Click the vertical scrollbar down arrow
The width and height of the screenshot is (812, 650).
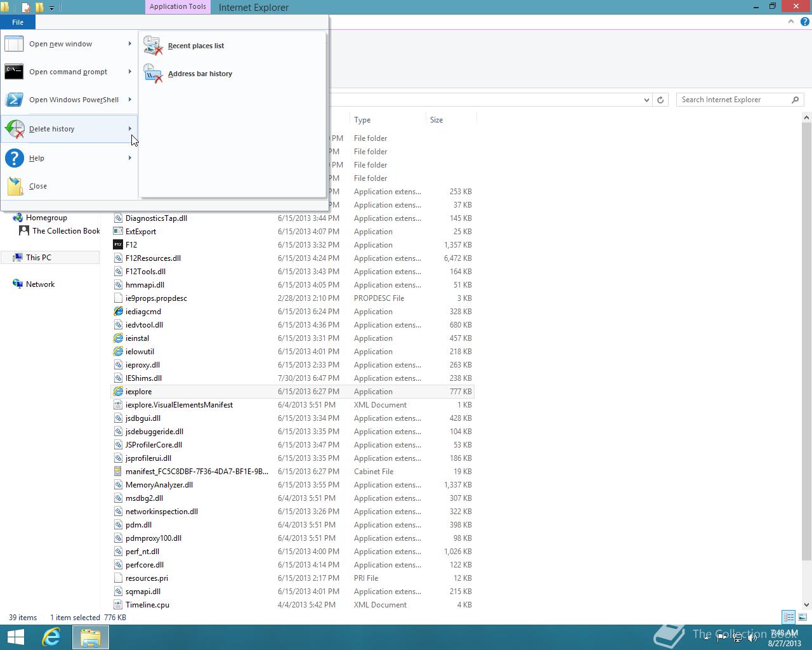pos(807,605)
